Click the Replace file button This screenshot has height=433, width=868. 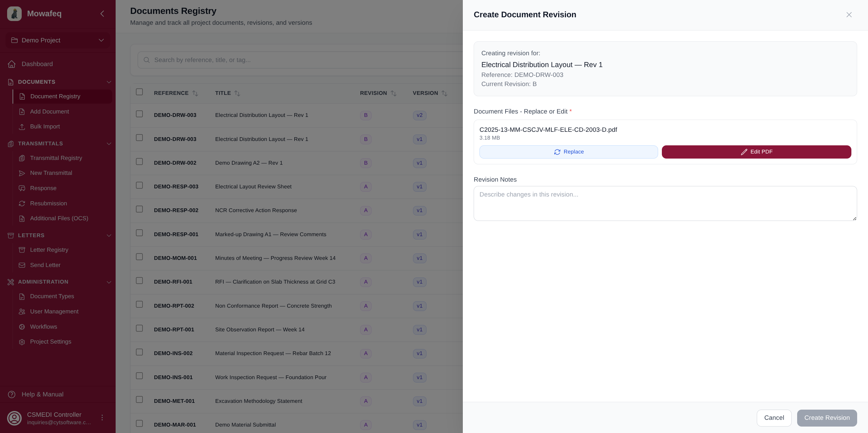click(x=569, y=152)
